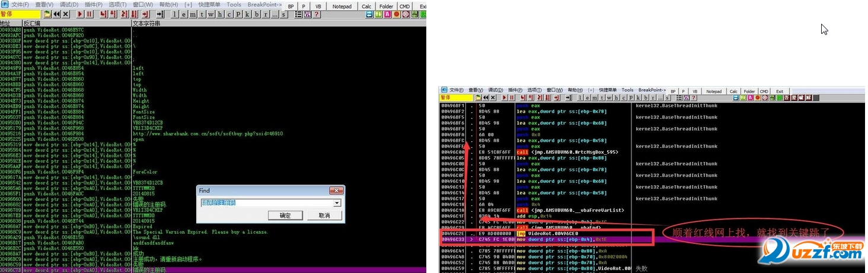This screenshot has width=868, height=273.
Task: Click the red question mark help icon
Action: 317,14
